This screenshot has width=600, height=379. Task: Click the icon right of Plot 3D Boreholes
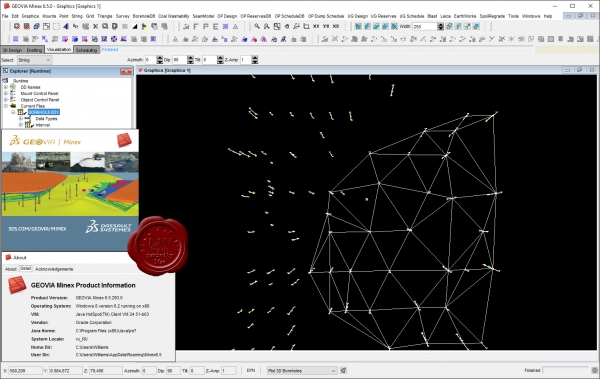click(343, 371)
